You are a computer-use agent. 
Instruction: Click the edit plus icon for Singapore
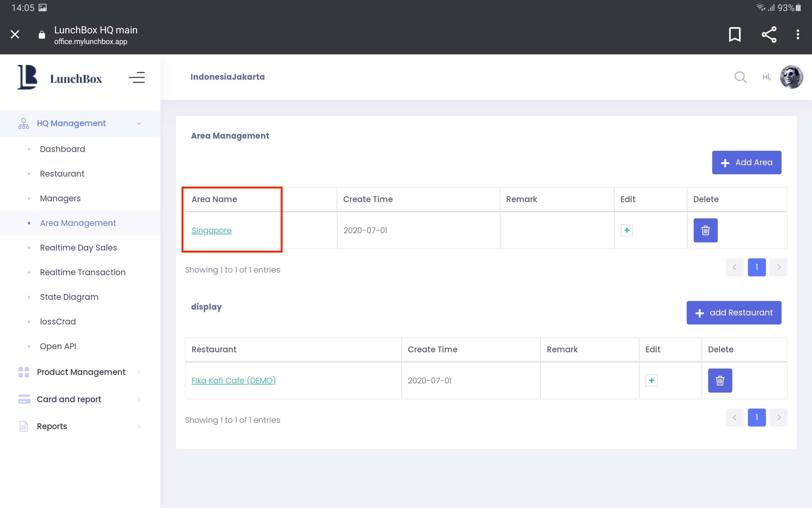pyautogui.click(x=627, y=230)
